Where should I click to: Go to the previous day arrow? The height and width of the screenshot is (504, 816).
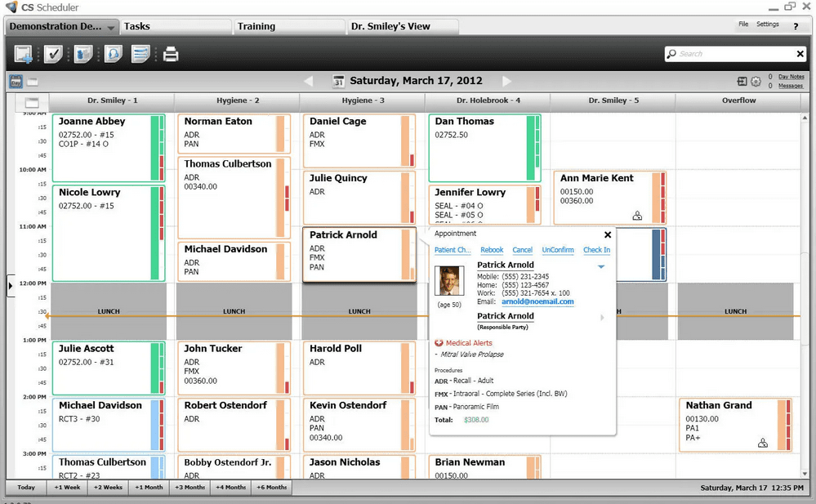tap(309, 81)
